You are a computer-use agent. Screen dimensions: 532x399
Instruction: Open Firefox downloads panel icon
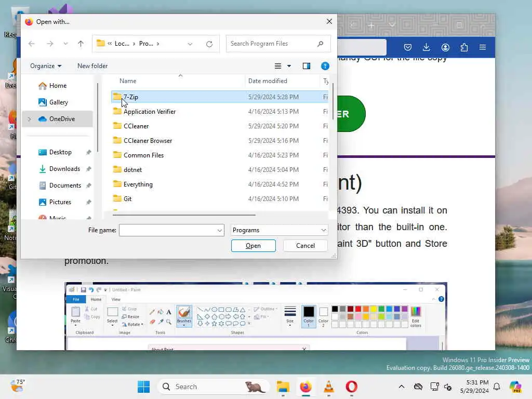(x=427, y=47)
